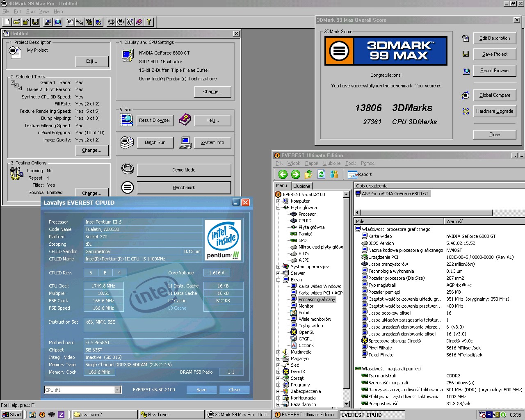Viewport: 525px width, 420px height.
Task: Expand the Serwer tree node
Action: point(278,273)
